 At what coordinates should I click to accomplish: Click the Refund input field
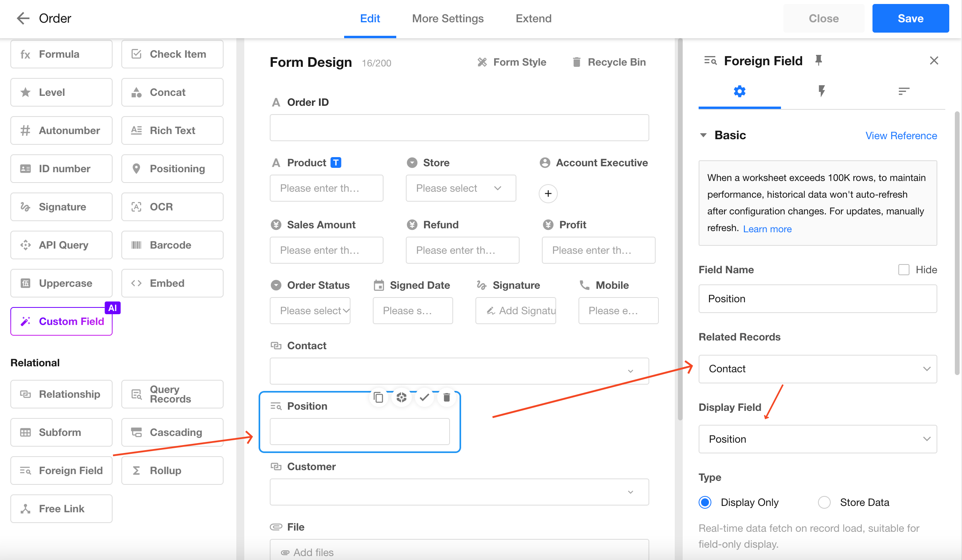tap(462, 250)
